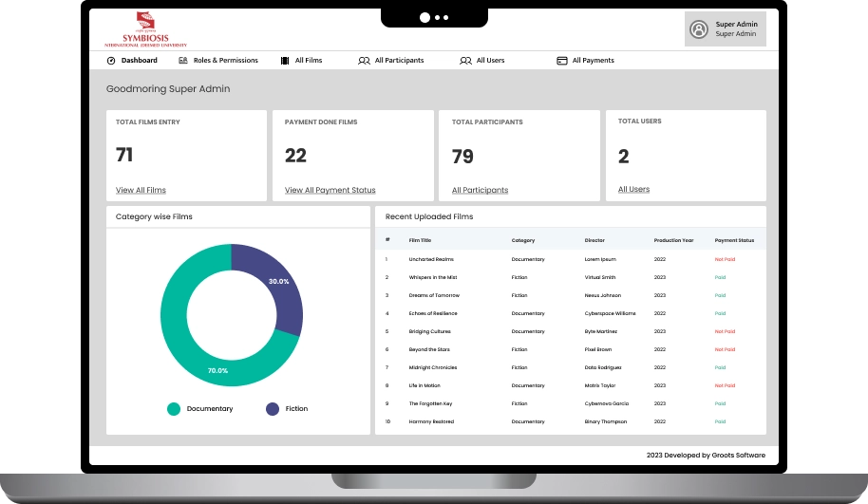Click the Documentary legend color dot
Image resolution: width=868 pixels, height=504 pixels.
[174, 409]
